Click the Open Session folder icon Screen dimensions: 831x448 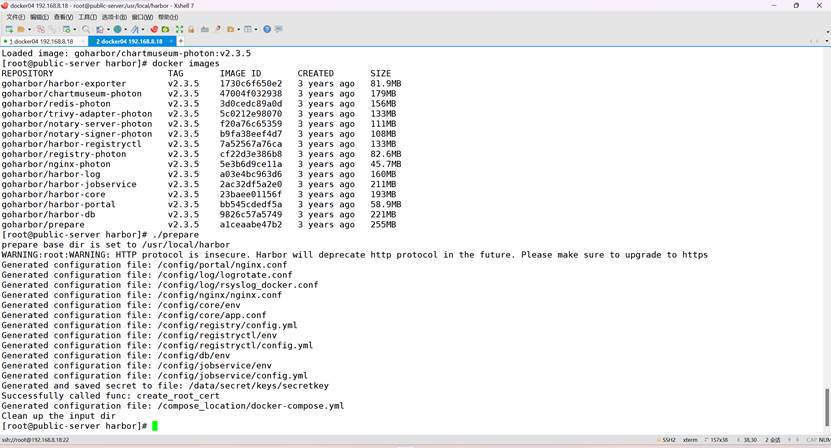click(x=21, y=29)
